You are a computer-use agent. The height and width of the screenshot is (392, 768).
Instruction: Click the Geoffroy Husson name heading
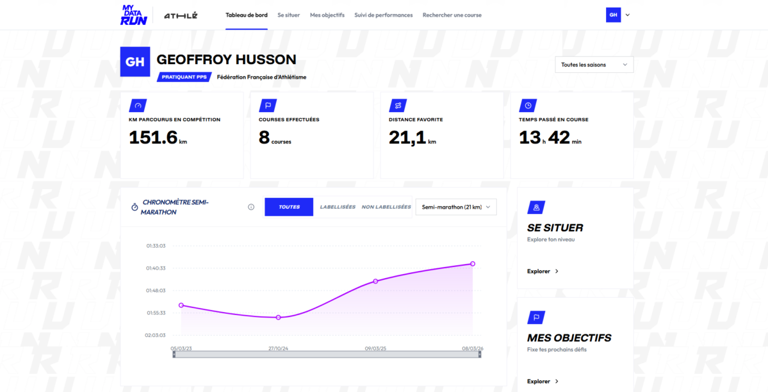(226, 60)
